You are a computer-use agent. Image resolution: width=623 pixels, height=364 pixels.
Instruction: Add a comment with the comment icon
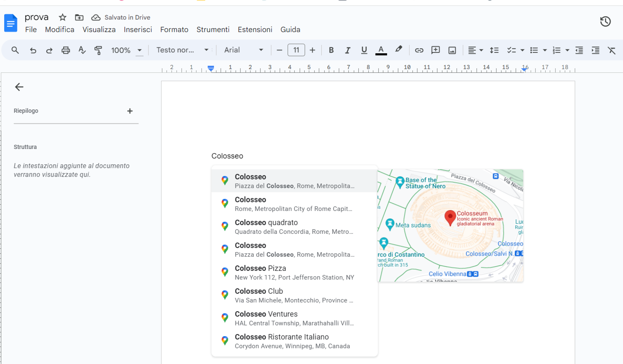436,50
